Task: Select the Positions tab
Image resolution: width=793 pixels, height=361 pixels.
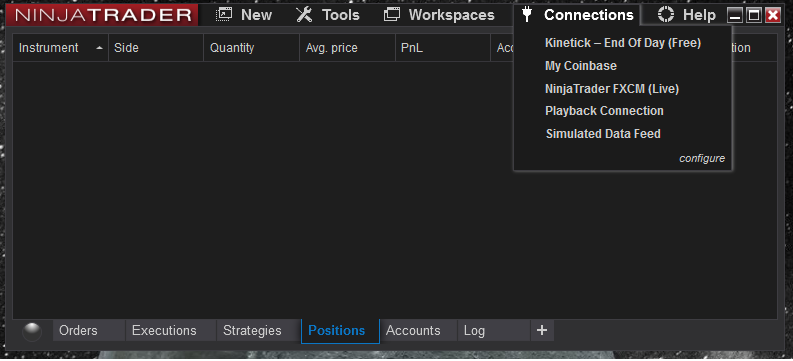Action: coord(340,331)
